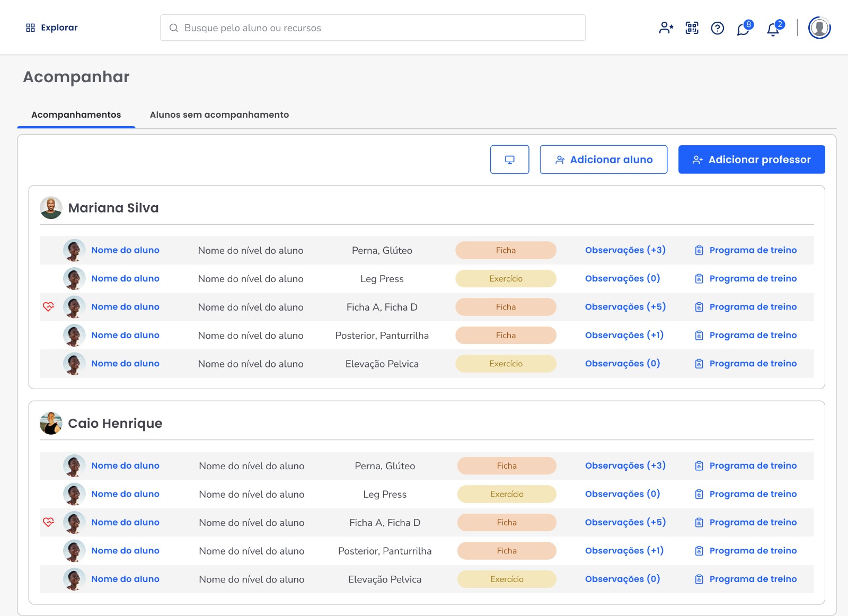Click the Exercício tag for Elevação Pelvica under Mariana Silva
848x616 pixels.
pos(506,364)
